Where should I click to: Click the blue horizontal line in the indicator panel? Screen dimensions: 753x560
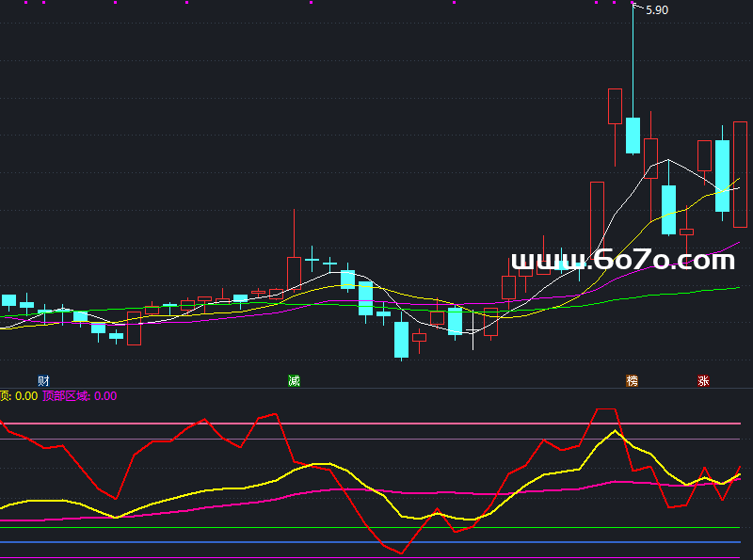(376, 542)
